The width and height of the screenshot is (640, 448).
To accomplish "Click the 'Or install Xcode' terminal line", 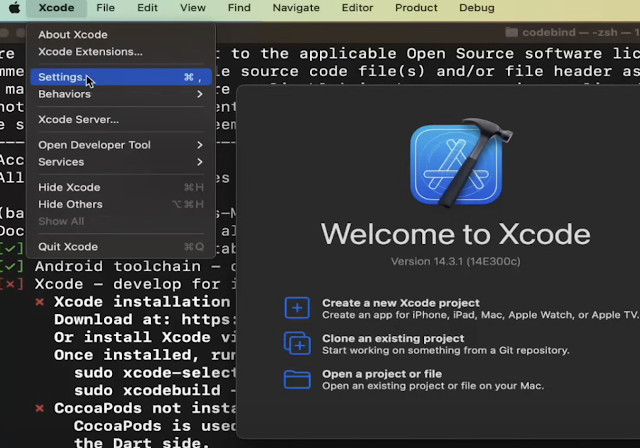I will coord(145,337).
